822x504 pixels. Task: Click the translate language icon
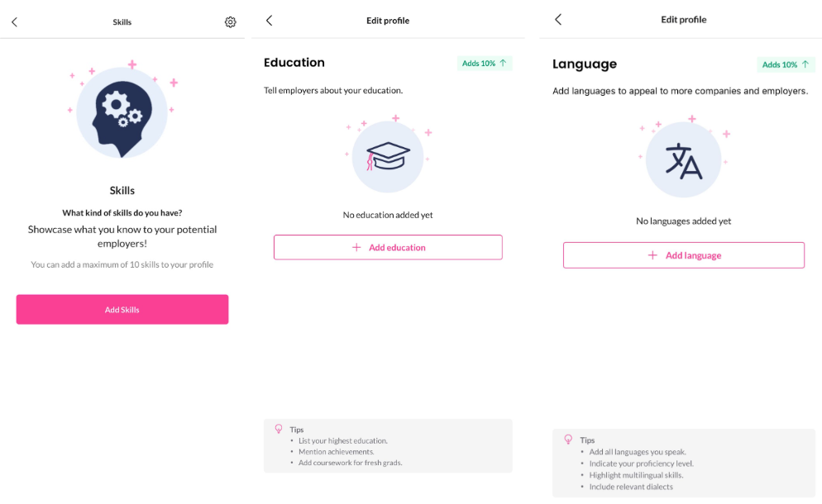tap(683, 160)
